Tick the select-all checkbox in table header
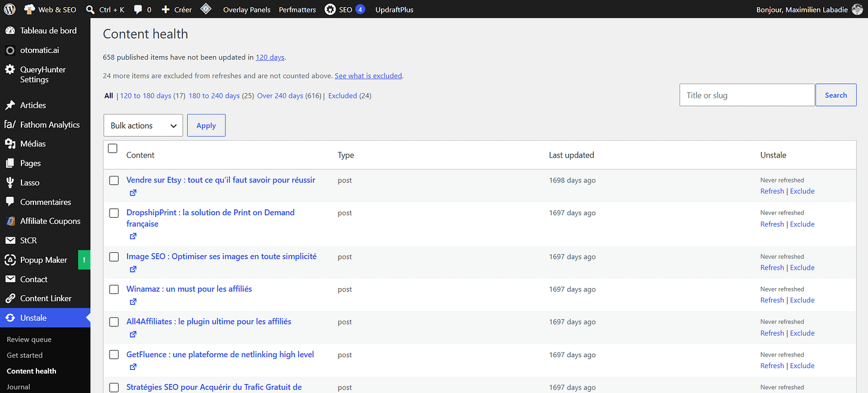The height and width of the screenshot is (393, 868). 113,148
